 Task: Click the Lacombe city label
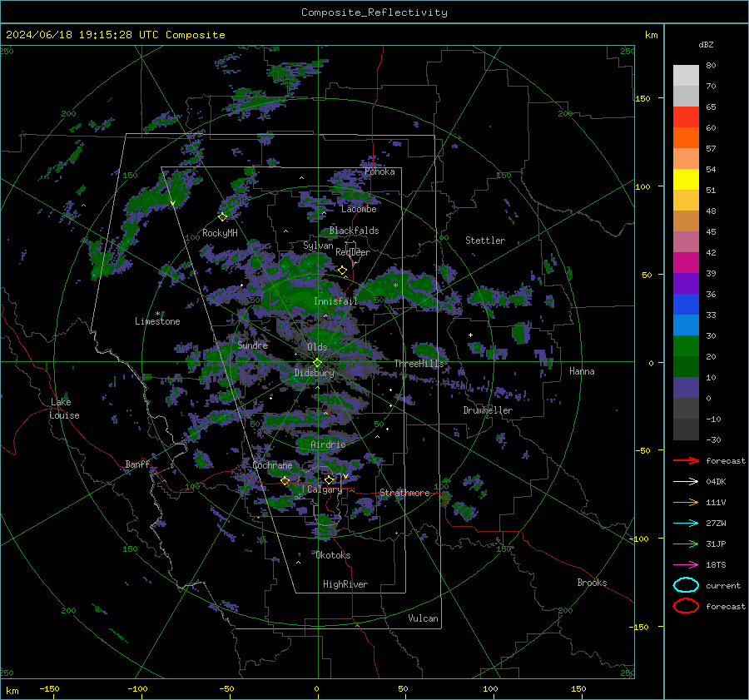(x=359, y=209)
